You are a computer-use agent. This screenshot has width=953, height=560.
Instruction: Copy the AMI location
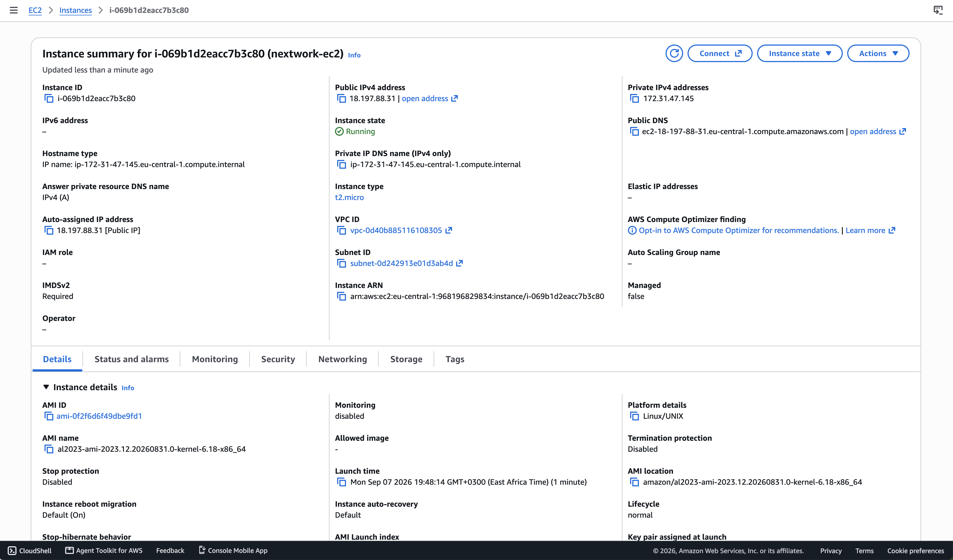[634, 482]
